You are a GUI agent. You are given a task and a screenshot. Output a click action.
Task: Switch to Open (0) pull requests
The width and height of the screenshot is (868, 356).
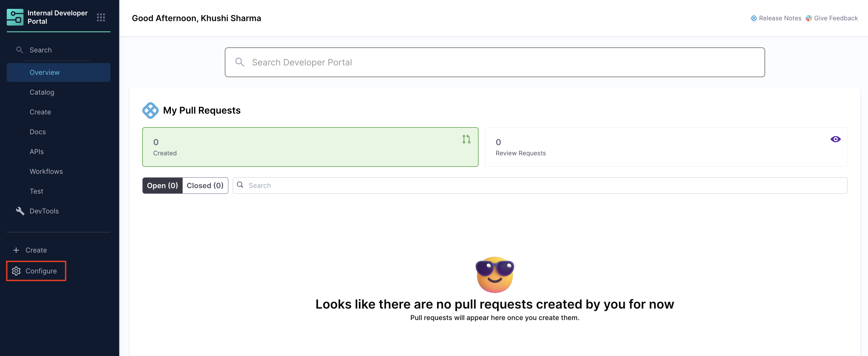click(162, 186)
